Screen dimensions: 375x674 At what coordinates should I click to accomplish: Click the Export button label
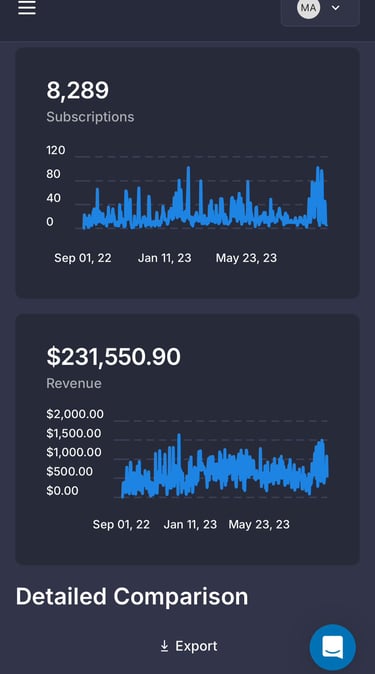pyautogui.click(x=196, y=646)
